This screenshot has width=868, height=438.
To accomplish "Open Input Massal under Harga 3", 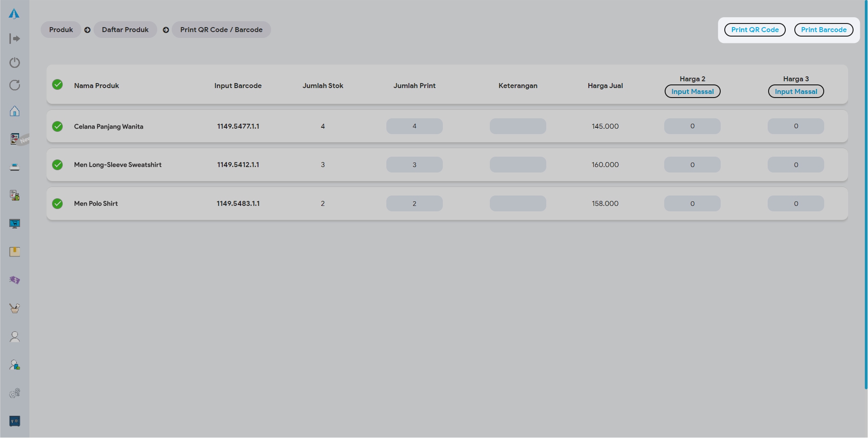I will coord(796,92).
